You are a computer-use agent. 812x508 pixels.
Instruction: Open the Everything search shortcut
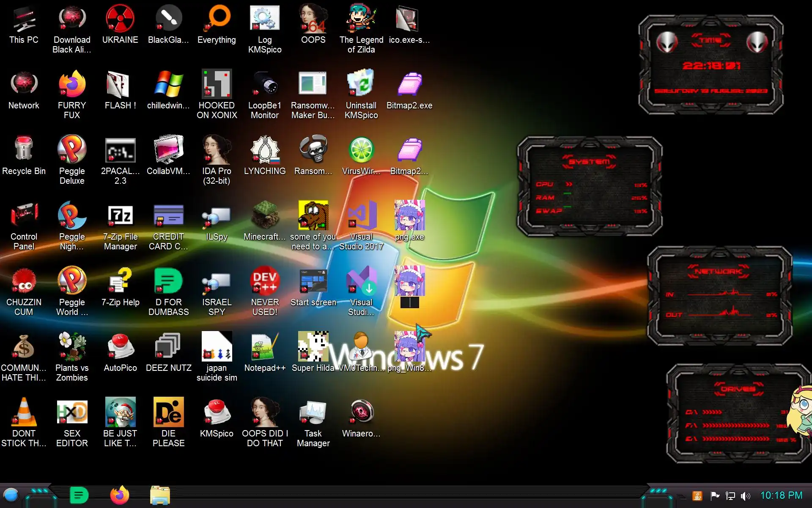click(217, 18)
